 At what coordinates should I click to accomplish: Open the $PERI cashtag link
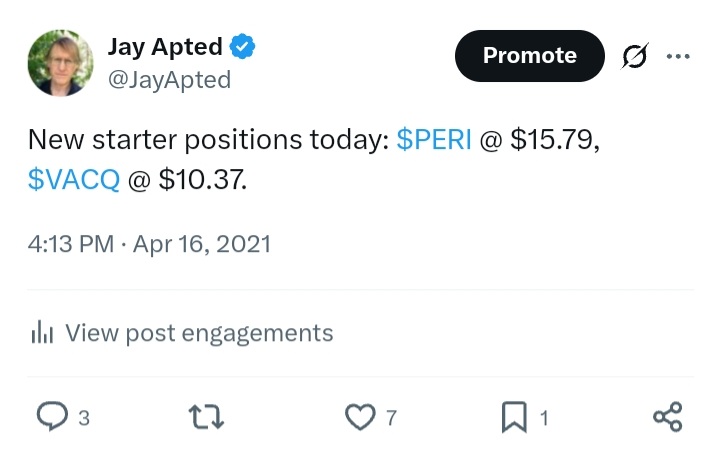[434, 139]
